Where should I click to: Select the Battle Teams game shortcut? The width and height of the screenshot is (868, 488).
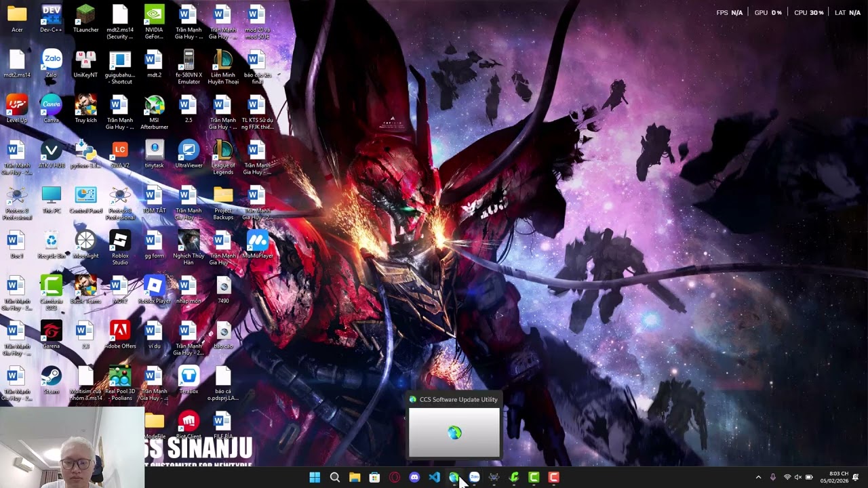pyautogui.click(x=85, y=289)
